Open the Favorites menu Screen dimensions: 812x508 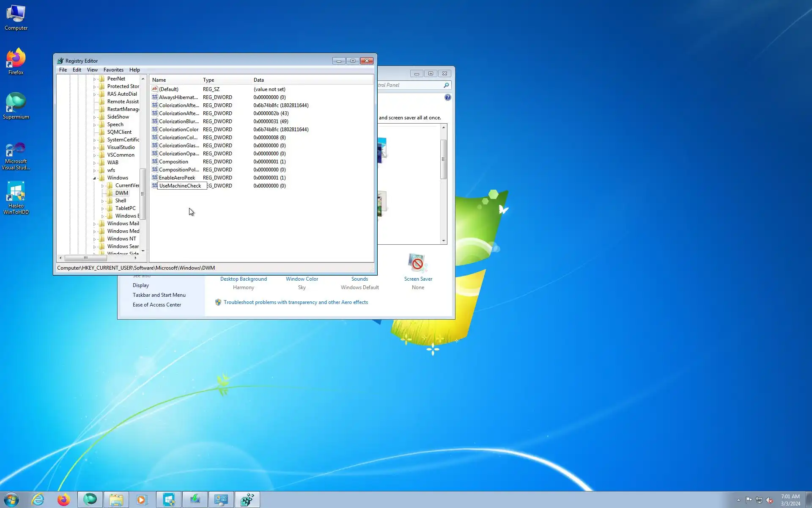[113, 70]
